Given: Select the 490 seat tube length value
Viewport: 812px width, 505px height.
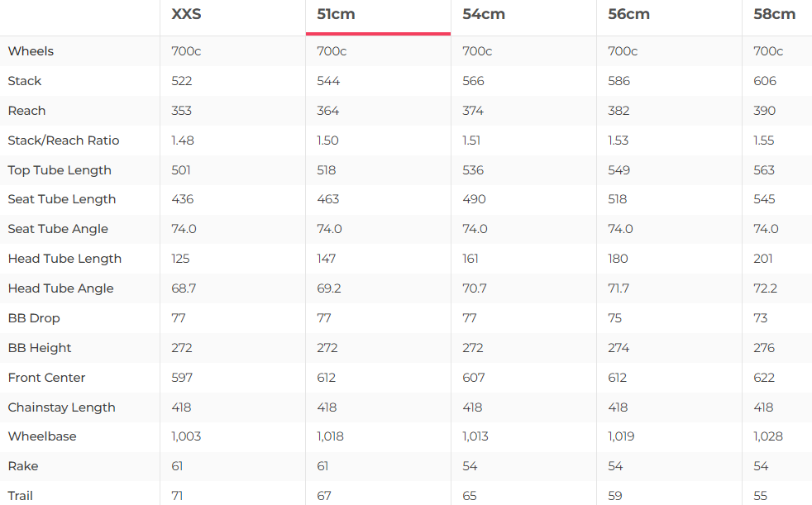Looking at the screenshot, I should [x=474, y=199].
